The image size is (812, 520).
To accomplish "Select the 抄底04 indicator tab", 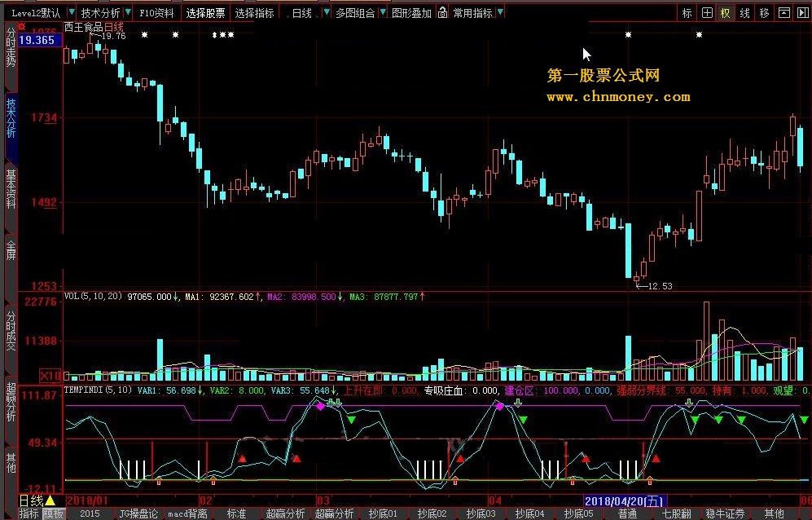I will point(529,513).
